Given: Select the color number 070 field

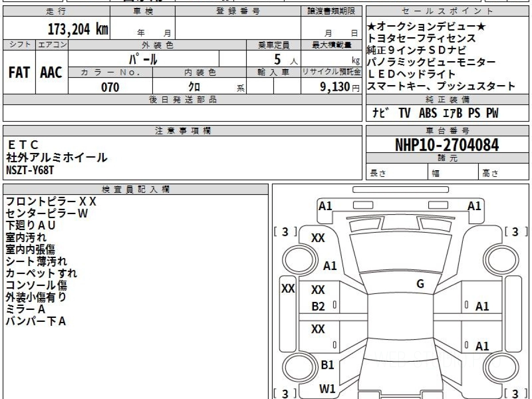Looking at the screenshot, I should click(110, 87).
